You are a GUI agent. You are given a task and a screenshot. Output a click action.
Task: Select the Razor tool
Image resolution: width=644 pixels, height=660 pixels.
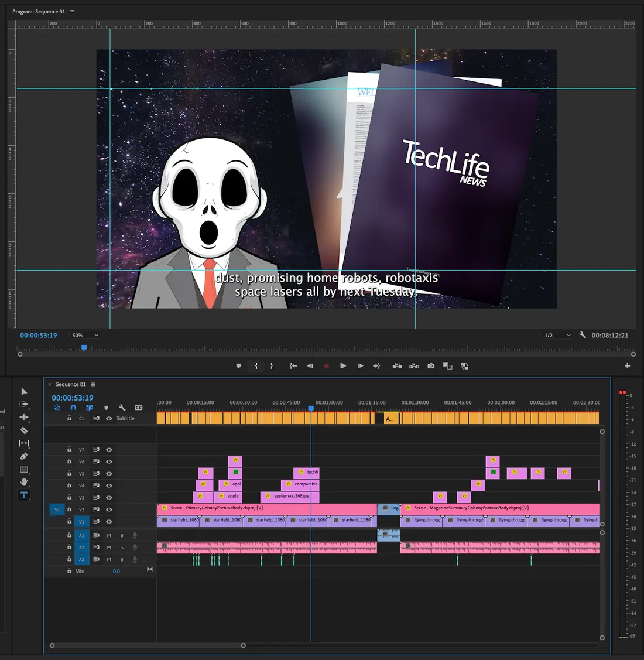(x=24, y=430)
